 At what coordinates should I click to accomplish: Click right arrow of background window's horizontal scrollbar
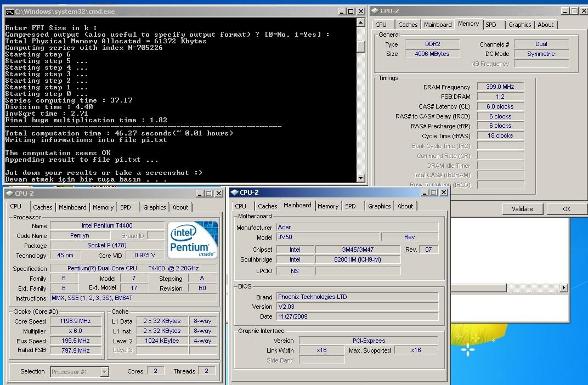(563, 287)
